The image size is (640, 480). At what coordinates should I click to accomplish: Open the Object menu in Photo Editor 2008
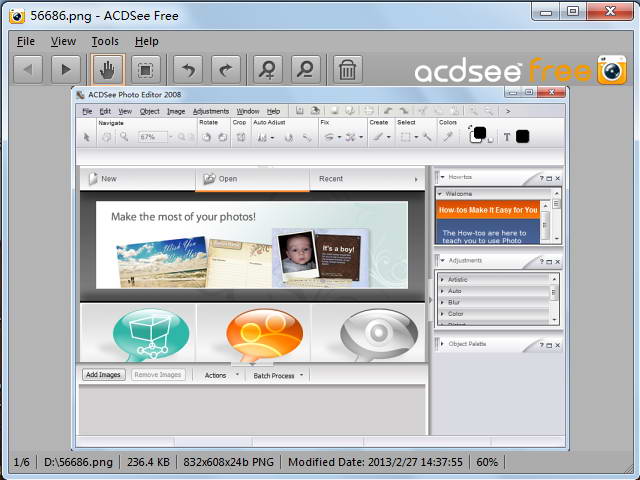(149, 111)
